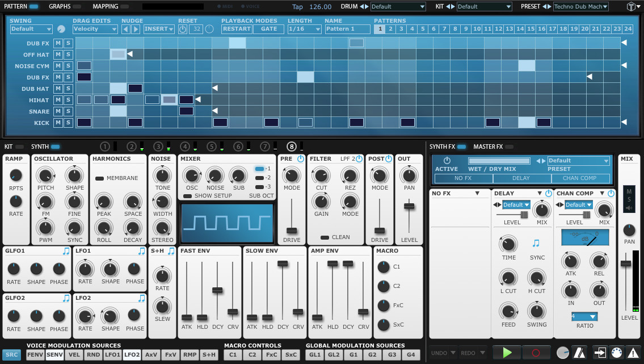
Task: Toggle the CLEAN switch in Filter
Action: tap(325, 237)
